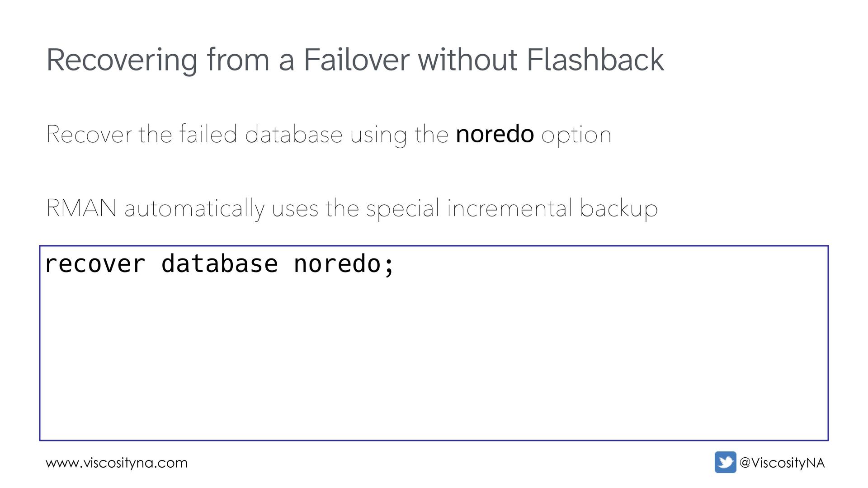
Task: Click the word 'incremental' in the second bullet
Action: point(509,208)
